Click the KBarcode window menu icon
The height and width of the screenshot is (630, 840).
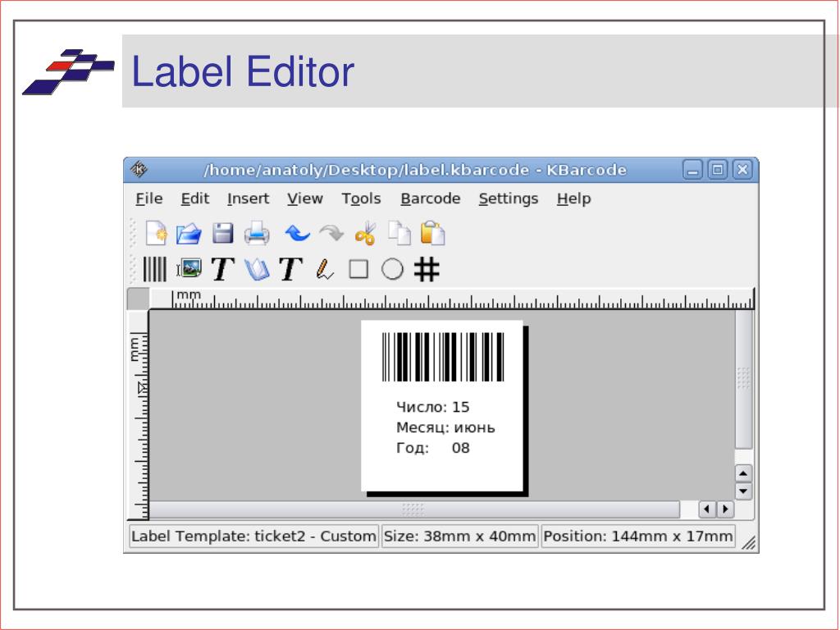[x=139, y=170]
